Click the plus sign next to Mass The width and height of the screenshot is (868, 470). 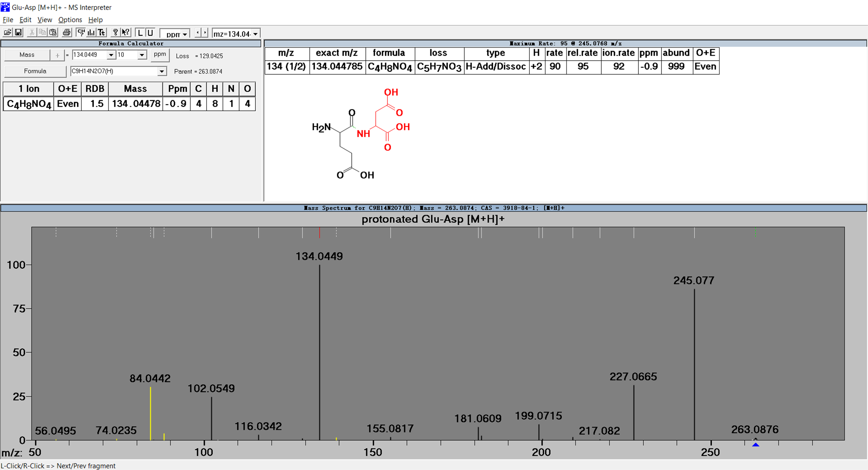[x=57, y=55]
